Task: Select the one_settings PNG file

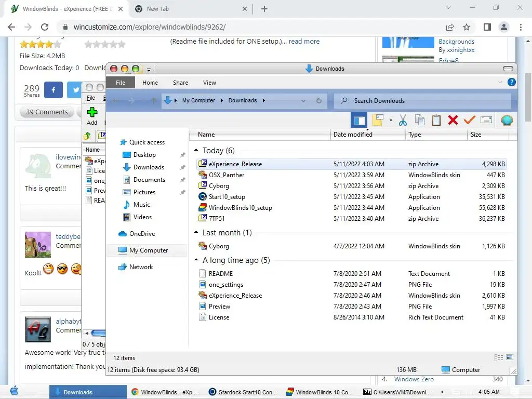Action: pyautogui.click(x=352, y=284)
